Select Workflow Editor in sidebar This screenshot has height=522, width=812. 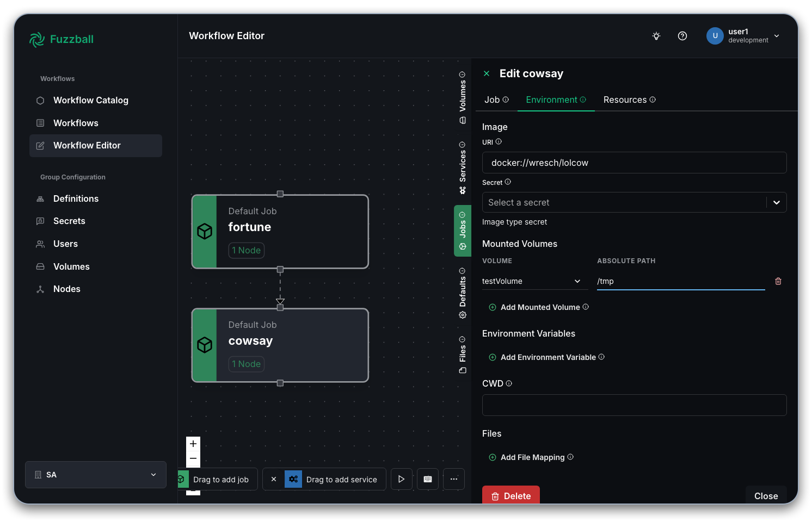point(96,146)
